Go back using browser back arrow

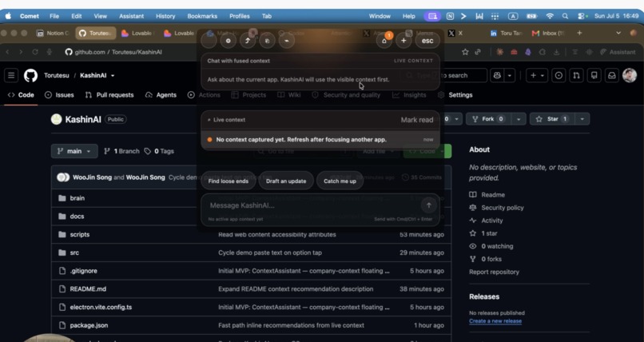point(7,52)
